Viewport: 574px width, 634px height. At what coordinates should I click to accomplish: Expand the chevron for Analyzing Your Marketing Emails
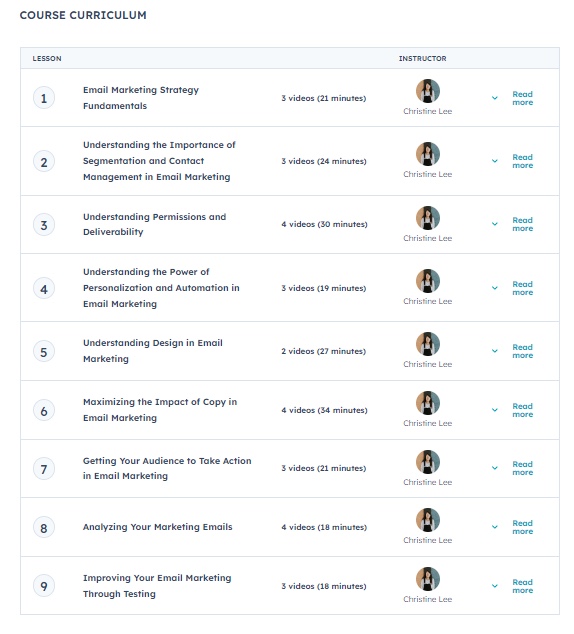pos(494,527)
